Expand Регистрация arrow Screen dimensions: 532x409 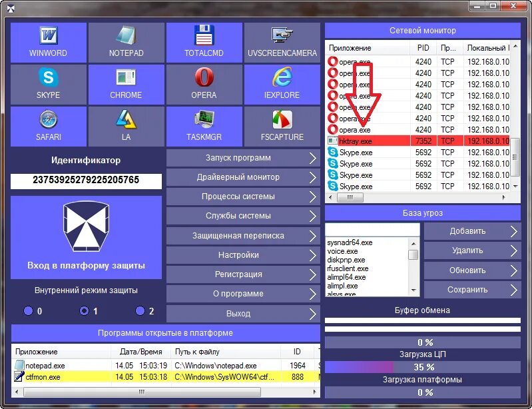313,274
